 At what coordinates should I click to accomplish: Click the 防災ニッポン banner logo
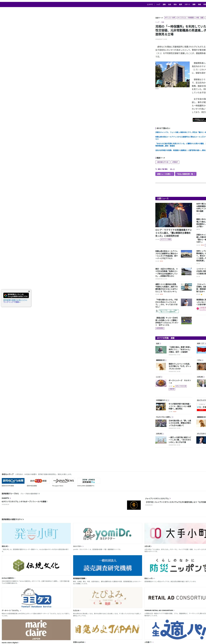tap(175, 566)
